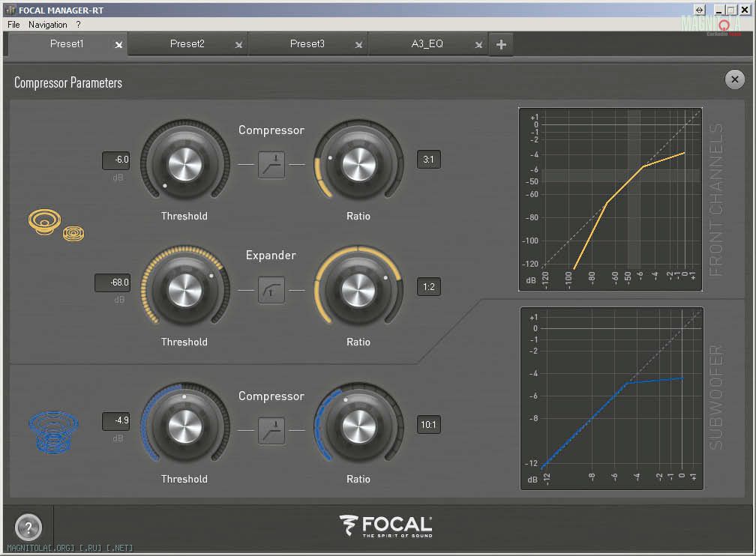This screenshot has width=756, height=556.
Task: Select the 10:1 subwoofer ratio field
Action: click(x=429, y=424)
